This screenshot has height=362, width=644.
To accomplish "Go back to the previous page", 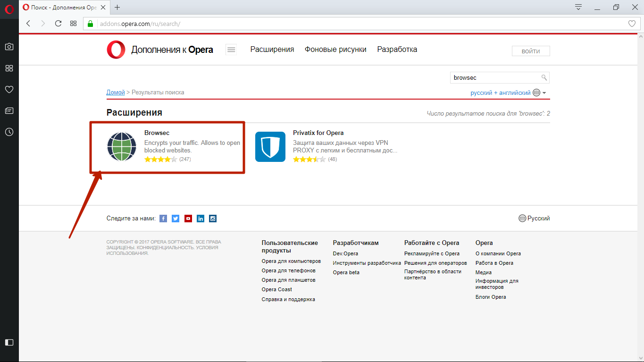I will [x=28, y=23].
